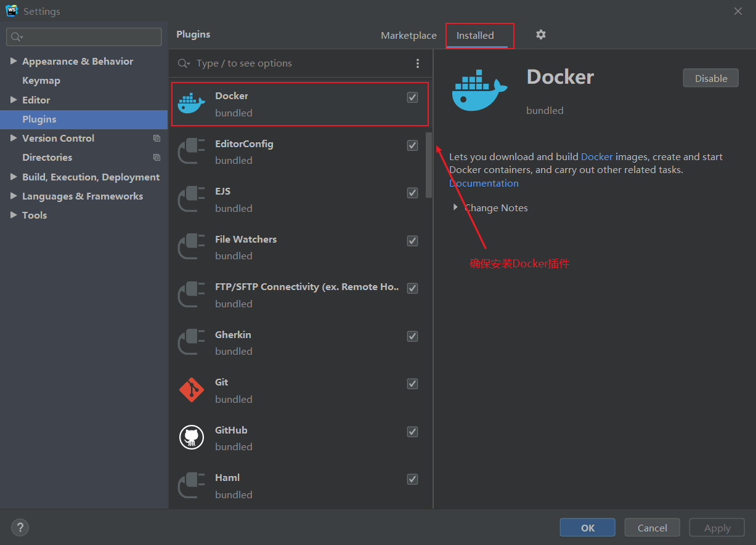This screenshot has height=545, width=756.
Task: Select the Git plugin icon
Action: click(191, 390)
